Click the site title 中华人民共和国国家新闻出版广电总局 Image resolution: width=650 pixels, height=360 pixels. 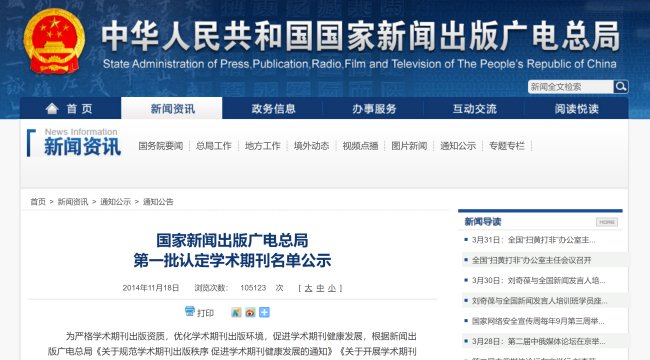[x=360, y=36]
